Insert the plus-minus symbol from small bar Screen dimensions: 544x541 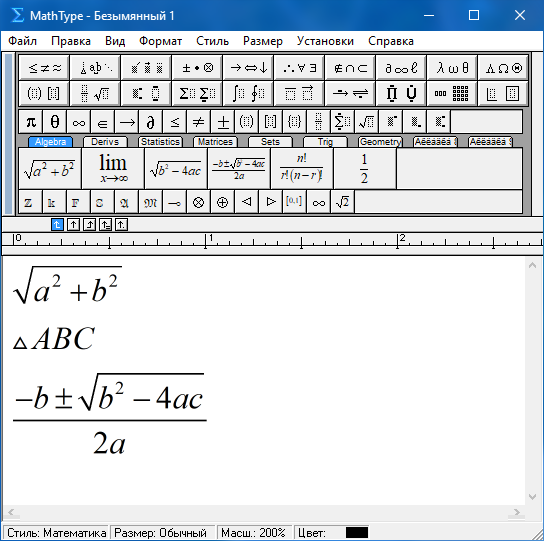(223, 122)
